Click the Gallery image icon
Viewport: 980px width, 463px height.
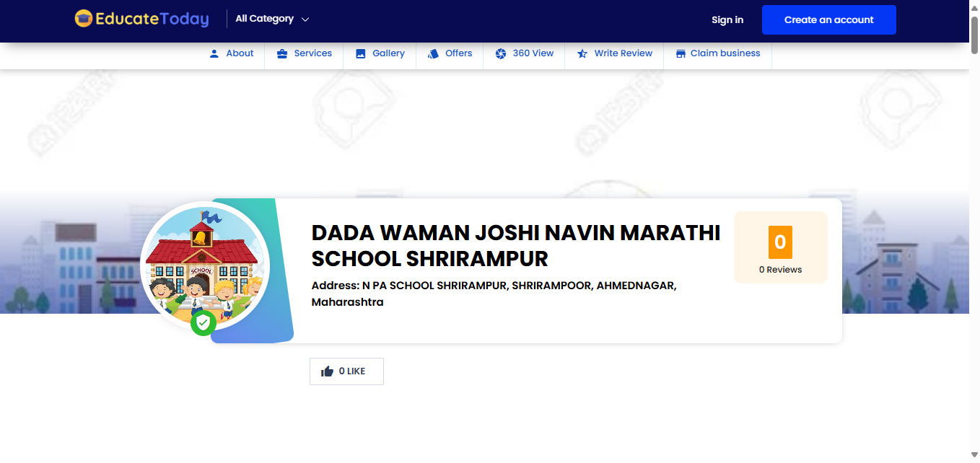pyautogui.click(x=359, y=53)
